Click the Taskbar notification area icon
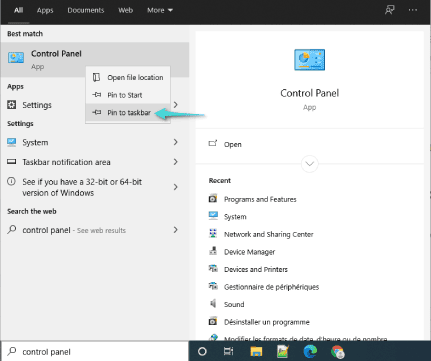Image resolution: width=431 pixels, height=361 pixels. (x=12, y=162)
